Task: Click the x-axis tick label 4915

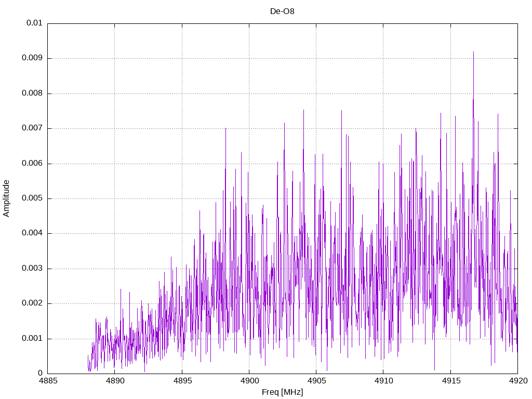Action: pyautogui.click(x=451, y=381)
